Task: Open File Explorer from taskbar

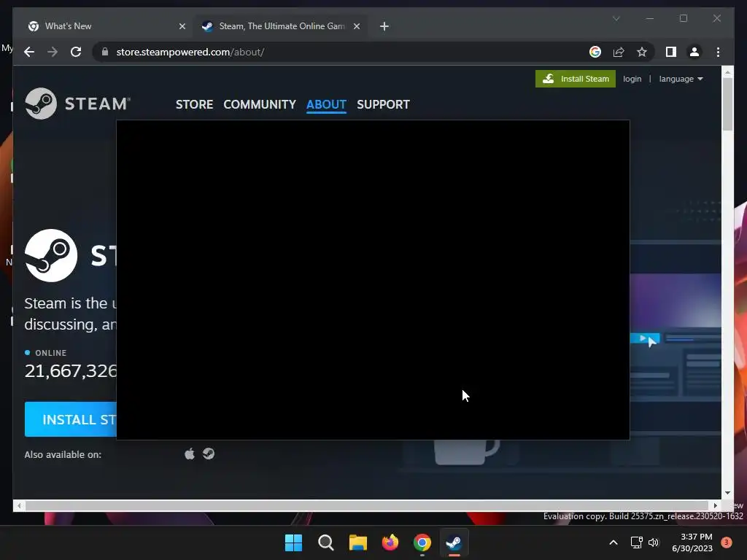Action: [x=357, y=542]
